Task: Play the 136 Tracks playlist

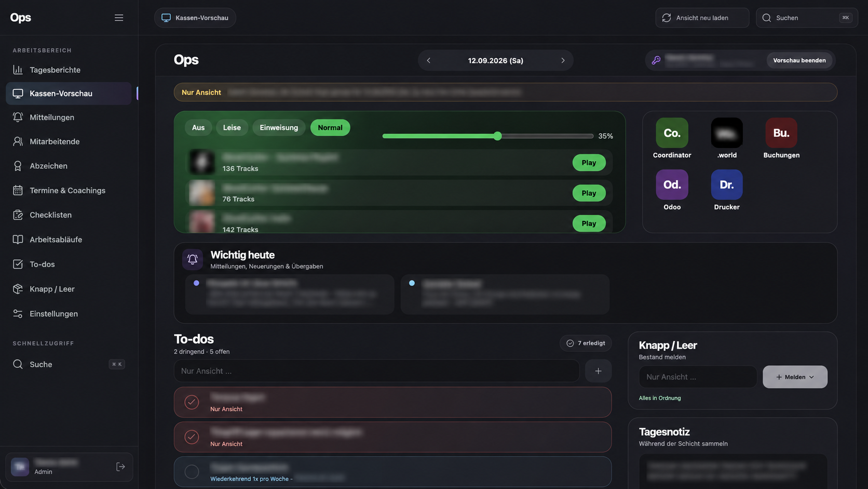Action: pos(589,163)
